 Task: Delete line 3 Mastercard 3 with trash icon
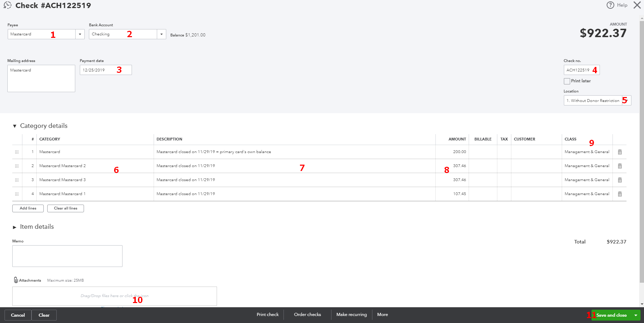[620, 180]
